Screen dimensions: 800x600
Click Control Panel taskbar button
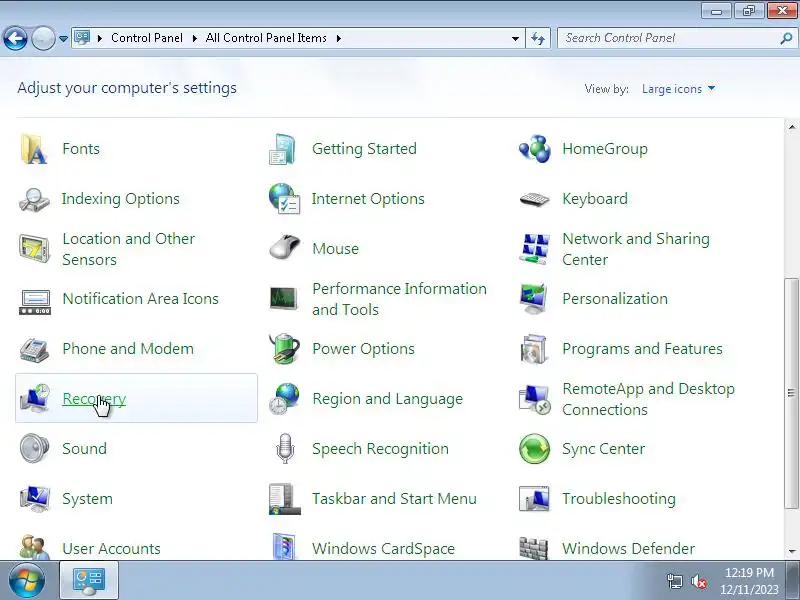[x=89, y=580]
